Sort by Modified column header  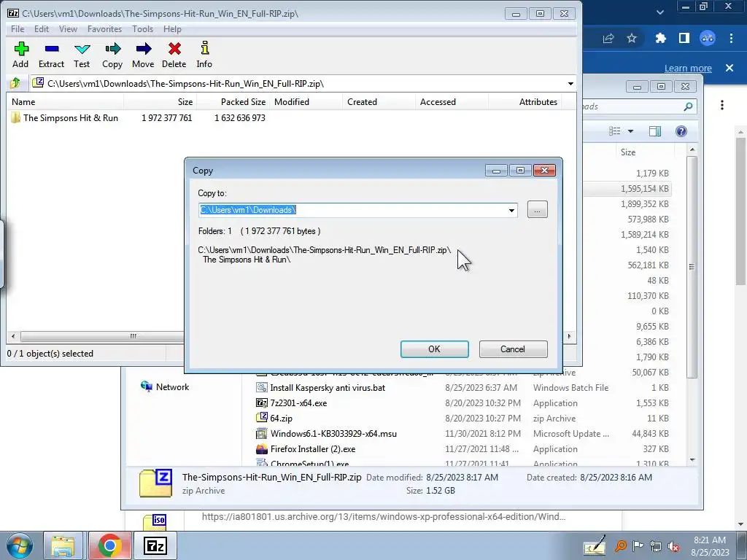(x=306, y=102)
